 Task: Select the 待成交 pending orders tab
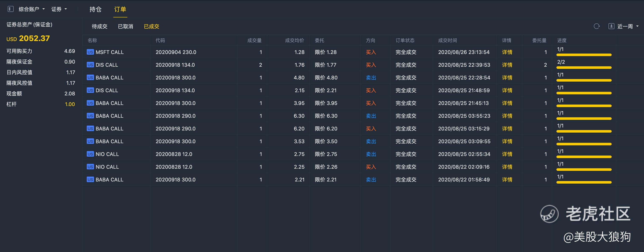pyautogui.click(x=100, y=26)
